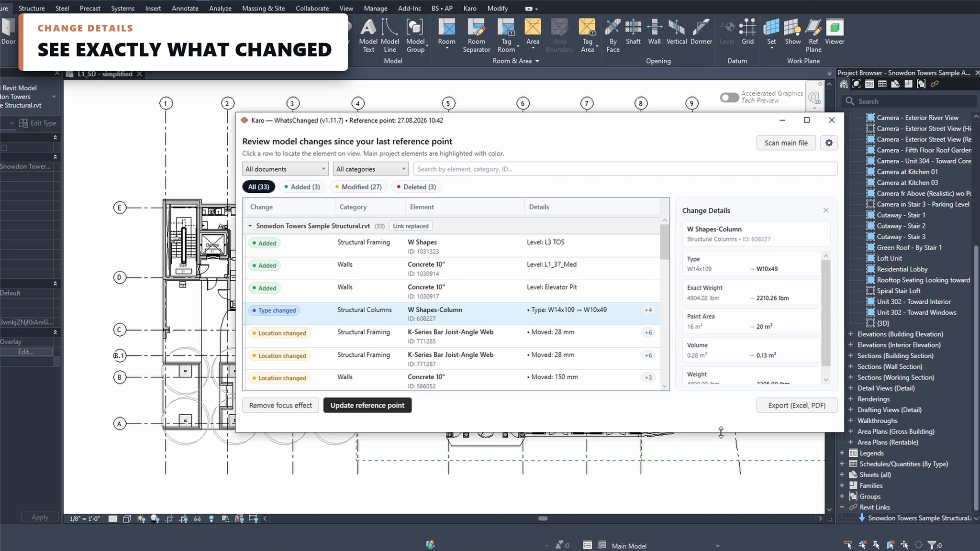980x551 pixels.
Task: Select the Grid datum tool
Action: (x=747, y=33)
